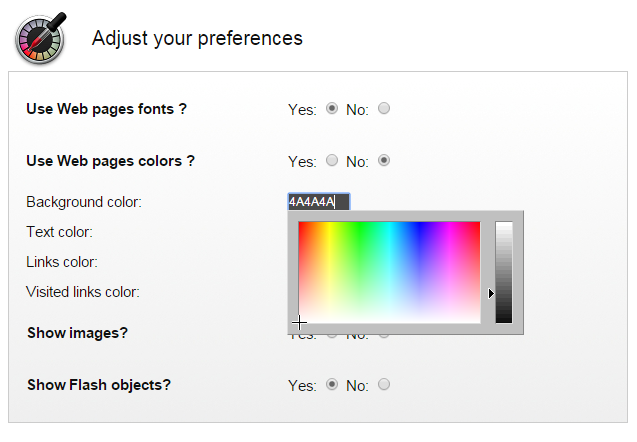
Task: Click the Links color label
Action: 62,262
